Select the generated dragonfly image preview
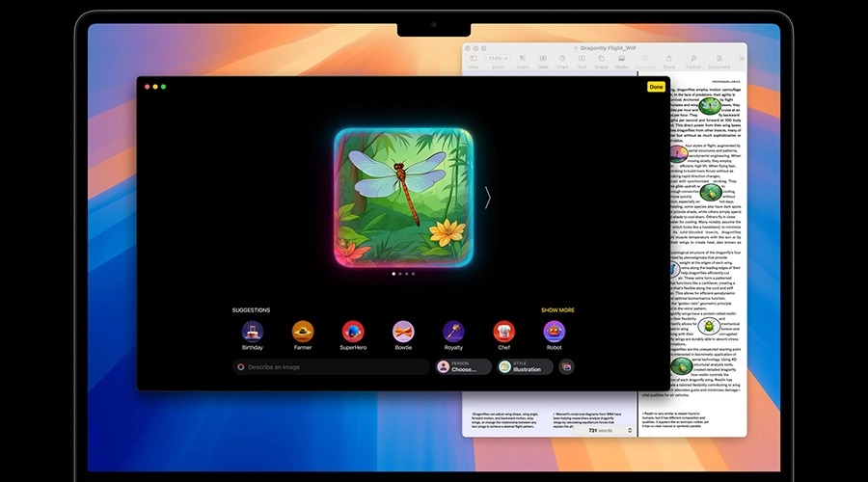 pos(403,198)
